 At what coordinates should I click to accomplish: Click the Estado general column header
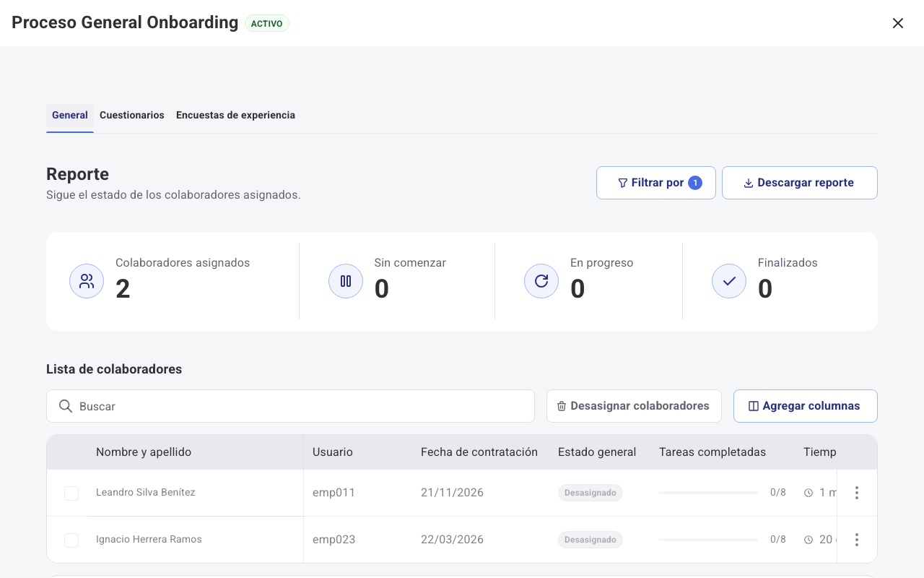(597, 452)
